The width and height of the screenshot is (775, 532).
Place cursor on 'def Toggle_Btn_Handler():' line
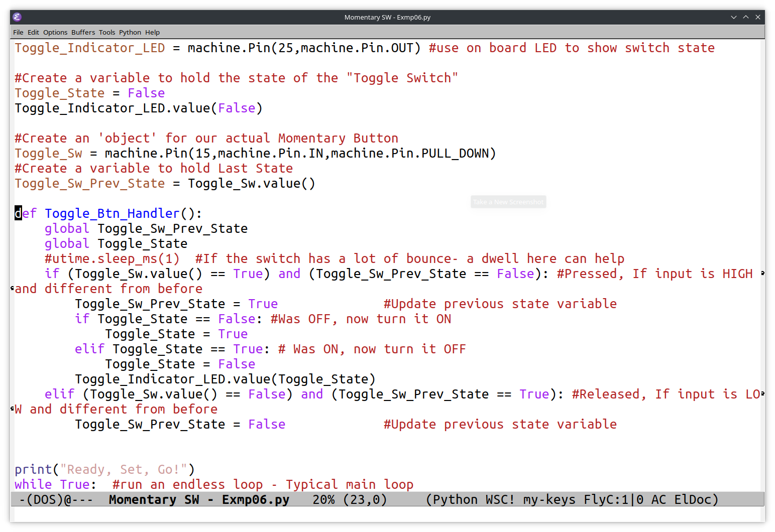tap(108, 214)
